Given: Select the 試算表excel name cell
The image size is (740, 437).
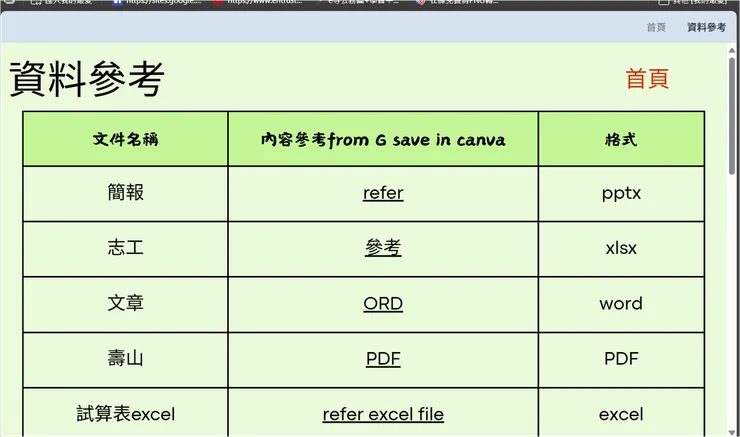Looking at the screenshot, I should [125, 414].
